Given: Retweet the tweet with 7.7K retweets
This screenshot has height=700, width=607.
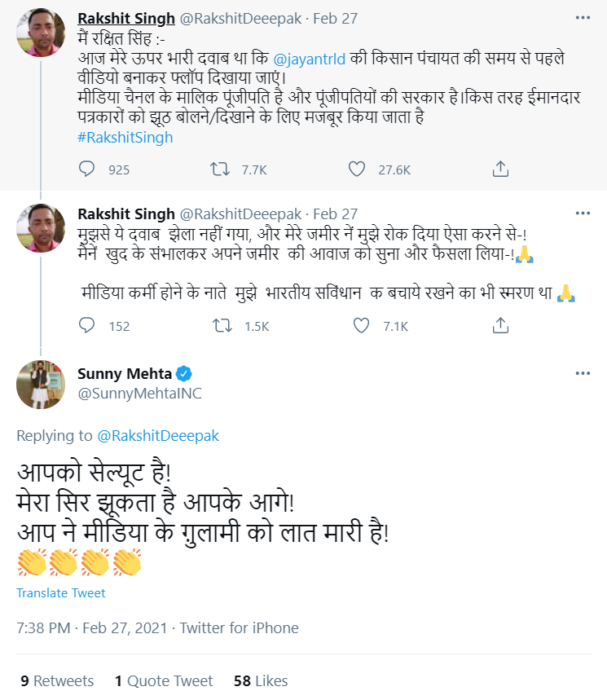Looking at the screenshot, I should coord(220,169).
